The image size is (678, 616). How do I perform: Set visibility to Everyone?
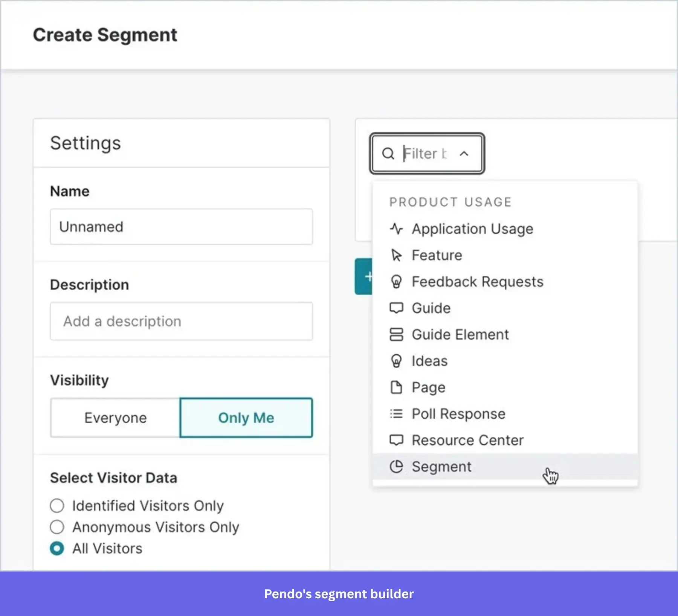115,418
